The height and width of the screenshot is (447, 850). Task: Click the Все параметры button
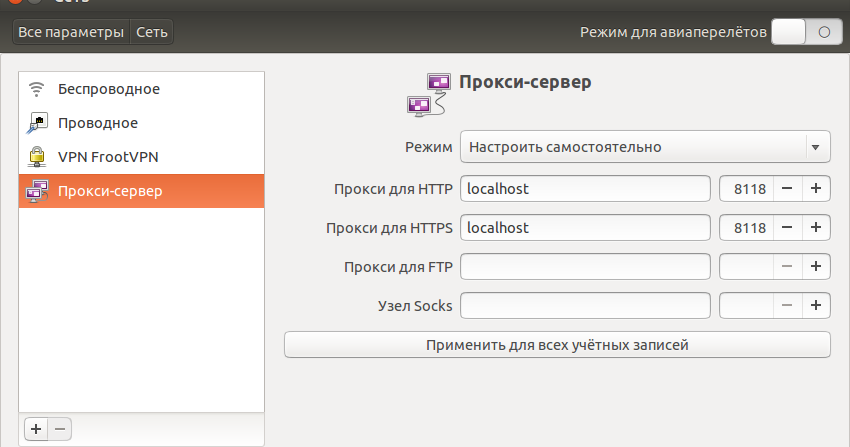pyautogui.click(x=71, y=32)
